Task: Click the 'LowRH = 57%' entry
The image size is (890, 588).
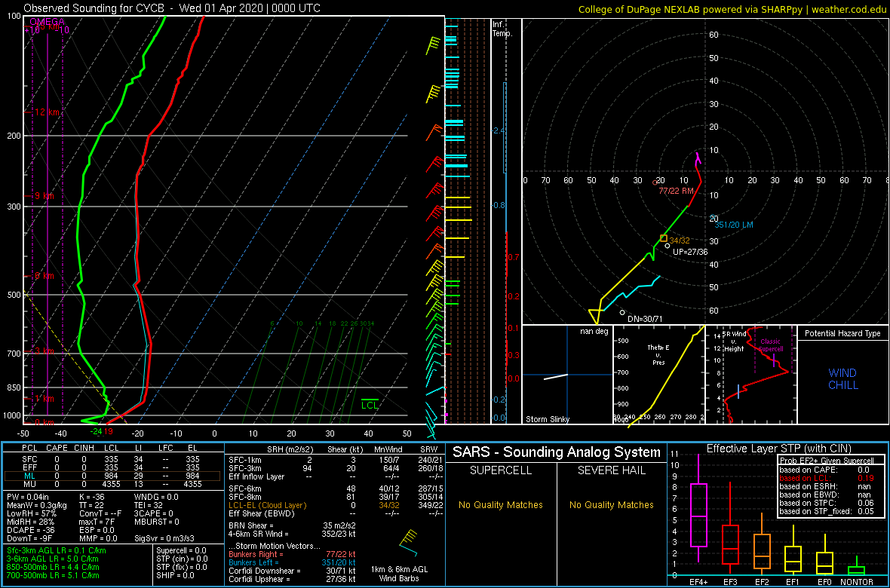Action: point(31,513)
